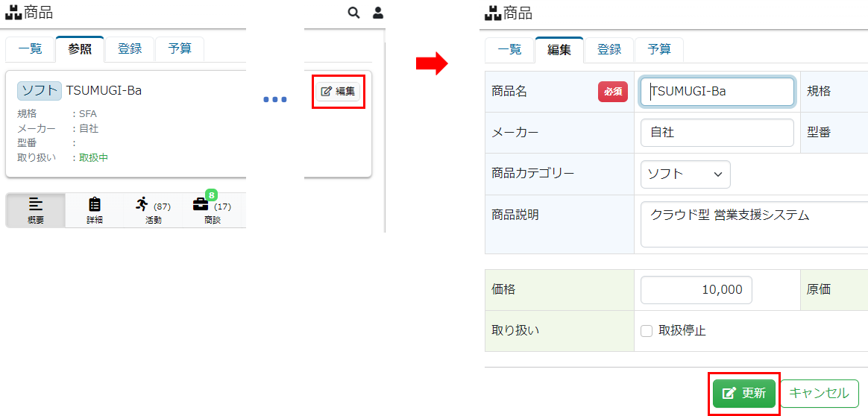Click the 原価 label
The width and height of the screenshot is (868, 416).
[x=818, y=290]
